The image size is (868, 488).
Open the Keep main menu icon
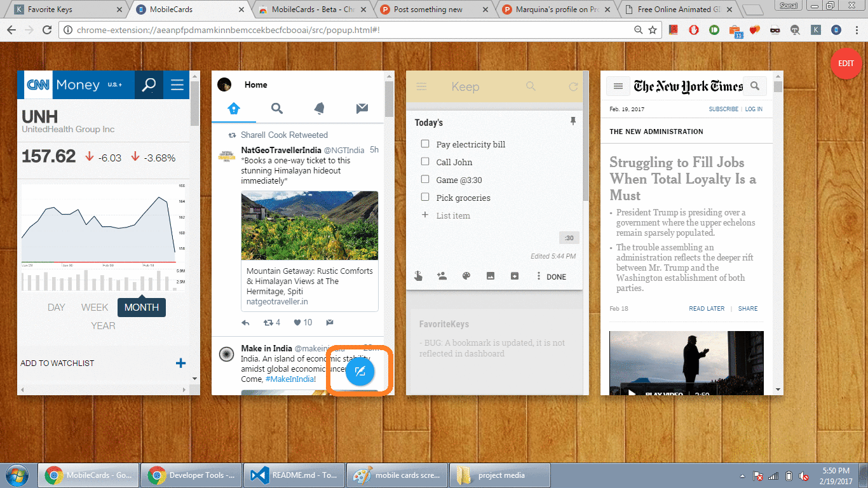(421, 87)
